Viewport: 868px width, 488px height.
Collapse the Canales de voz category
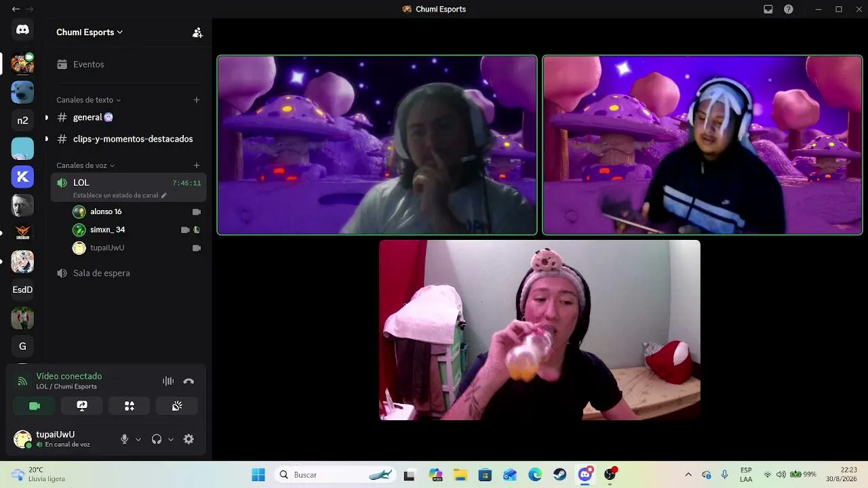[x=85, y=165]
